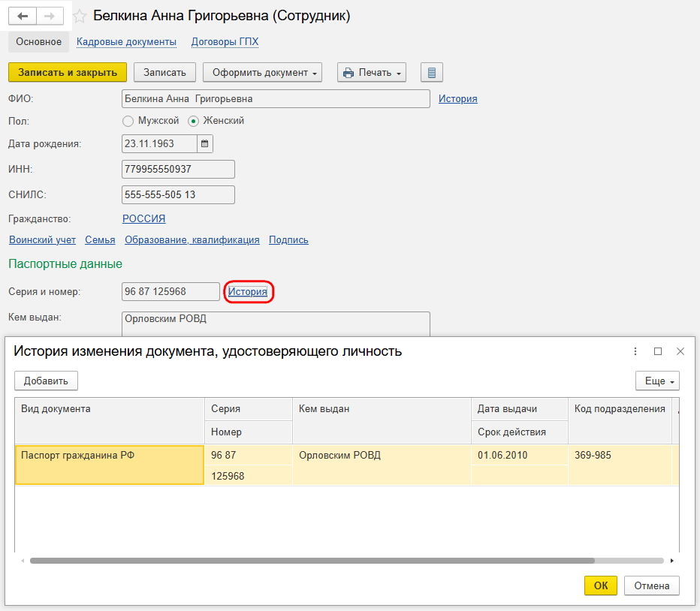Add employee card to favorites star
This screenshot has width=700, height=611.
tap(80, 17)
